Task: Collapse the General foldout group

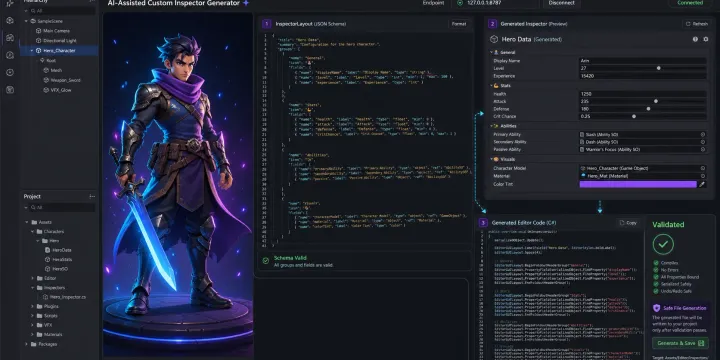Action: tap(491, 53)
